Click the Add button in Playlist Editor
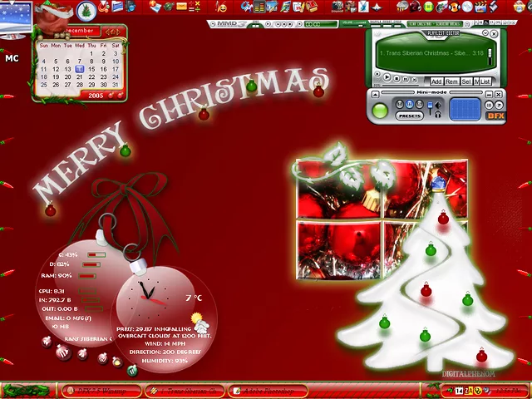The height and width of the screenshot is (399, 532). (x=436, y=81)
